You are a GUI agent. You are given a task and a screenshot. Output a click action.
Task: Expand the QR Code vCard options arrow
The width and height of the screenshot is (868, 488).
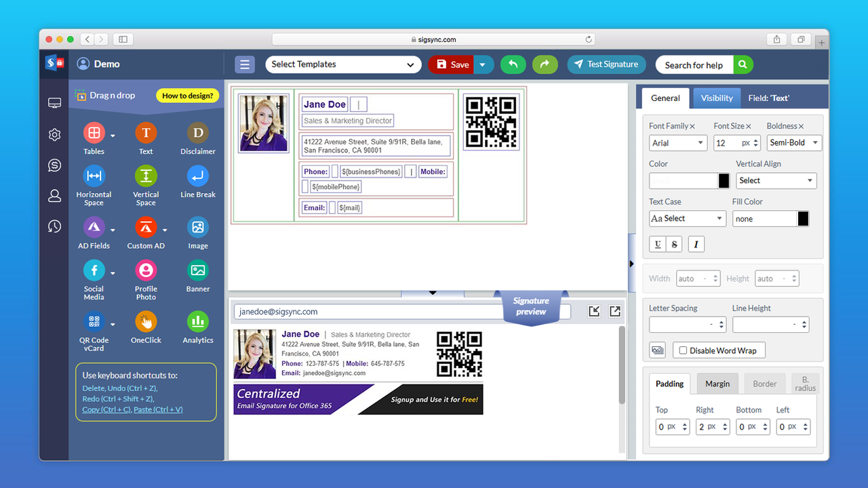point(113,325)
